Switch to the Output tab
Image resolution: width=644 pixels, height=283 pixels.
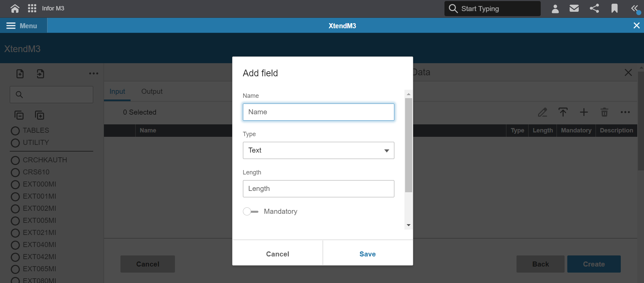click(x=152, y=91)
